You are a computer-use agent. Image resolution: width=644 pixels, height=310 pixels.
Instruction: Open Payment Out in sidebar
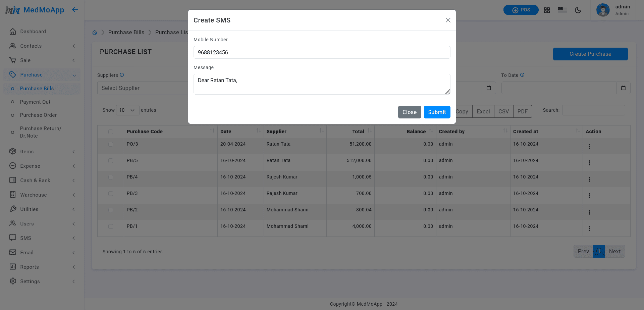click(x=35, y=102)
